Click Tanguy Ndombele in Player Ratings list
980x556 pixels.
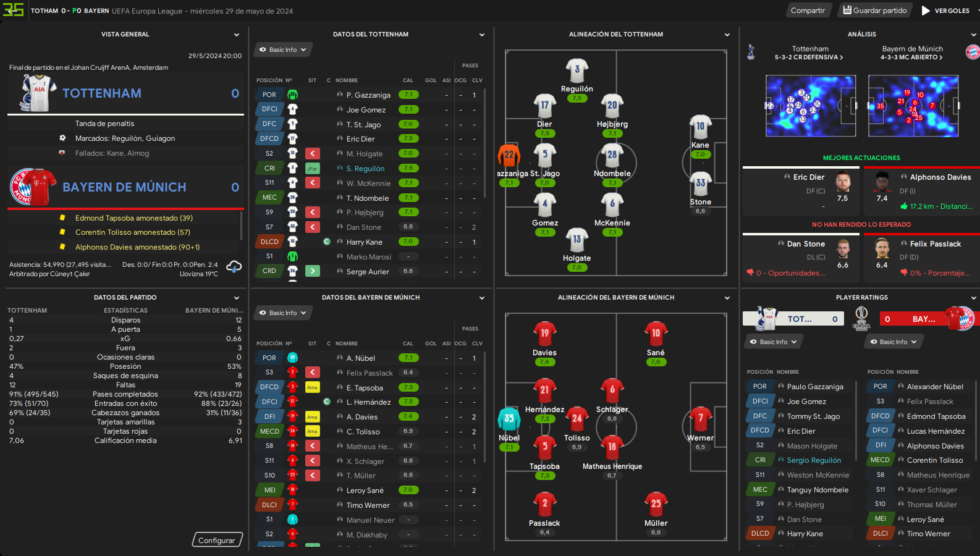817,489
